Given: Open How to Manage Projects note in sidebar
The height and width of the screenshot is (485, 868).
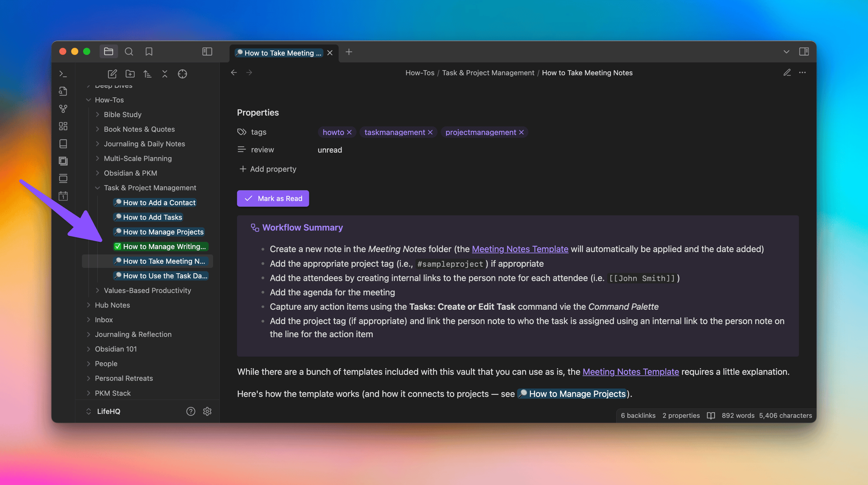Looking at the screenshot, I should pos(159,232).
